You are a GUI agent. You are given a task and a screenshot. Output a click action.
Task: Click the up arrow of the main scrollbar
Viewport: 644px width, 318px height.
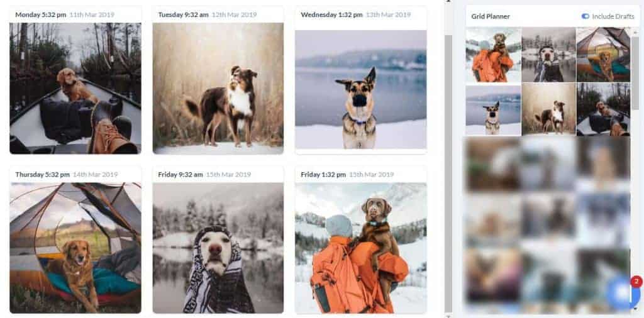[448, 2]
